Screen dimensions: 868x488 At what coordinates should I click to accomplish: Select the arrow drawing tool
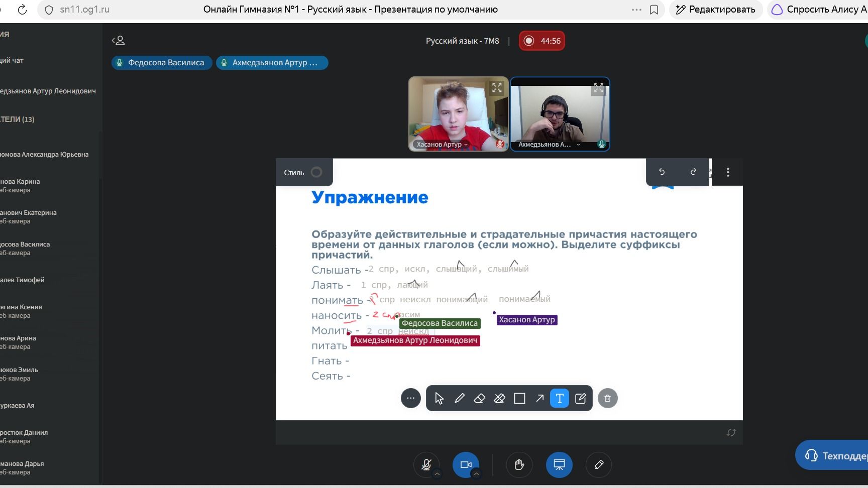pyautogui.click(x=539, y=399)
